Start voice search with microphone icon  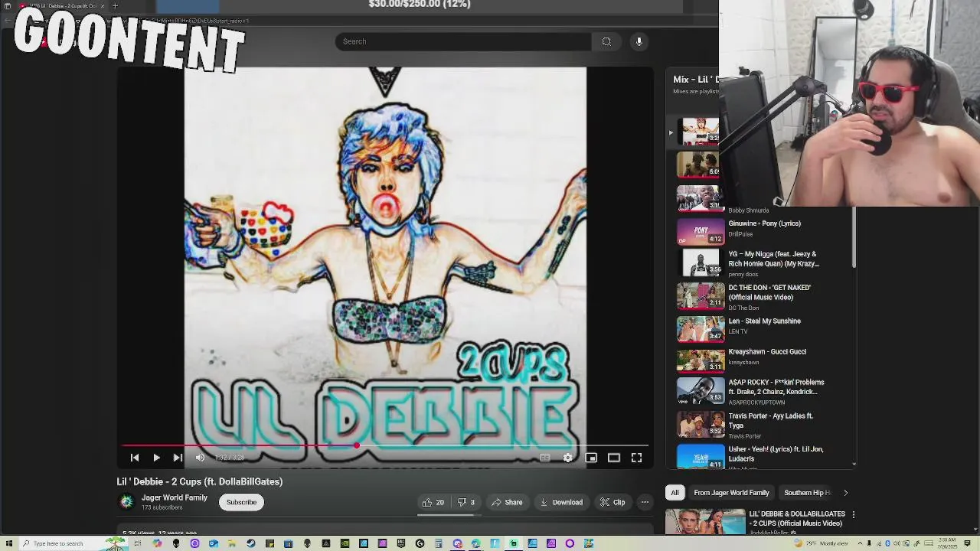639,41
